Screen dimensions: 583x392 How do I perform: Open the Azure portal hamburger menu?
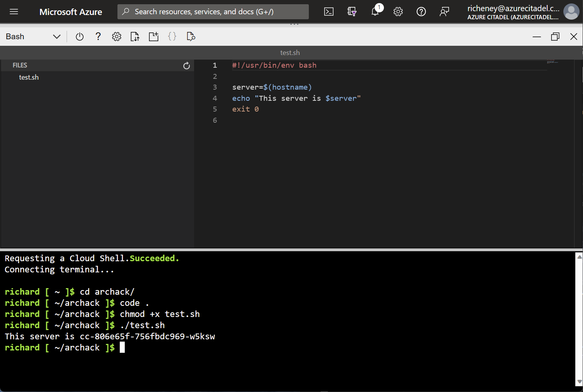[x=14, y=12]
